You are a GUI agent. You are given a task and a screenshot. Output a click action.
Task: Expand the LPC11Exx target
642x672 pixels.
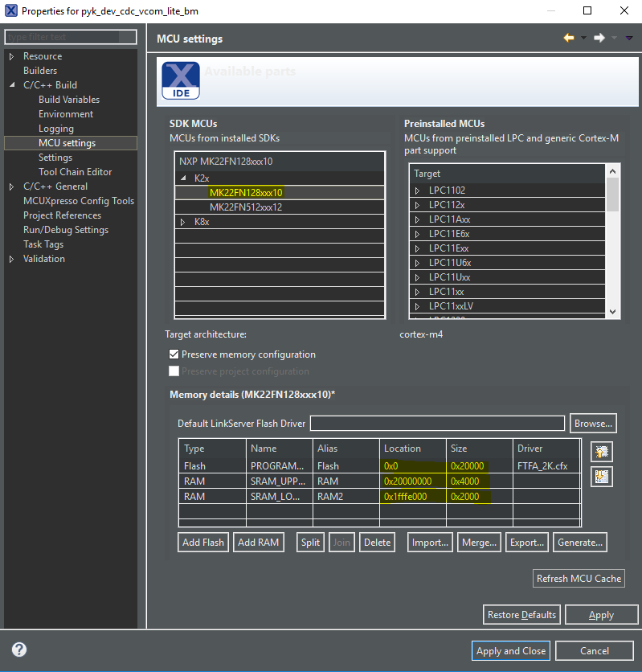[418, 248]
